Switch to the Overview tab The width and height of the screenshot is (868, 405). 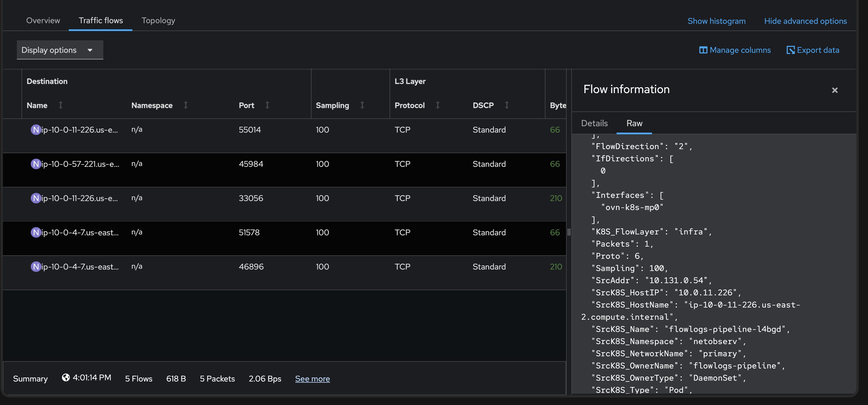(43, 21)
